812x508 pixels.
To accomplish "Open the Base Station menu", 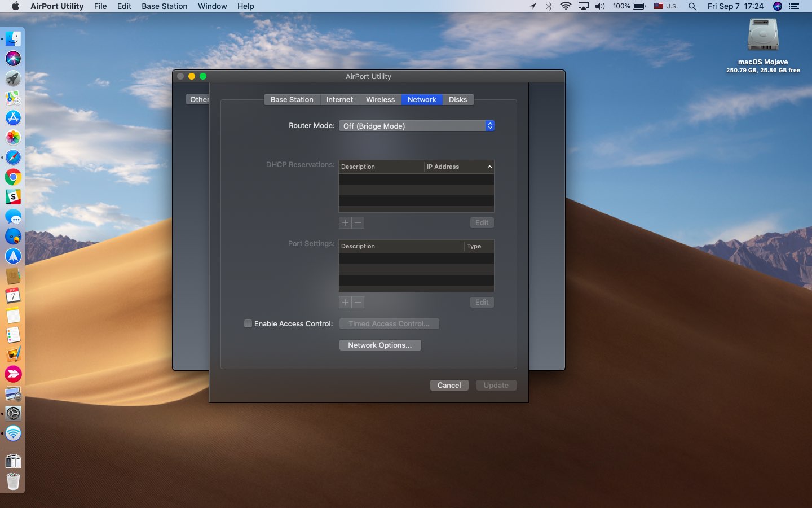I will coord(164,6).
